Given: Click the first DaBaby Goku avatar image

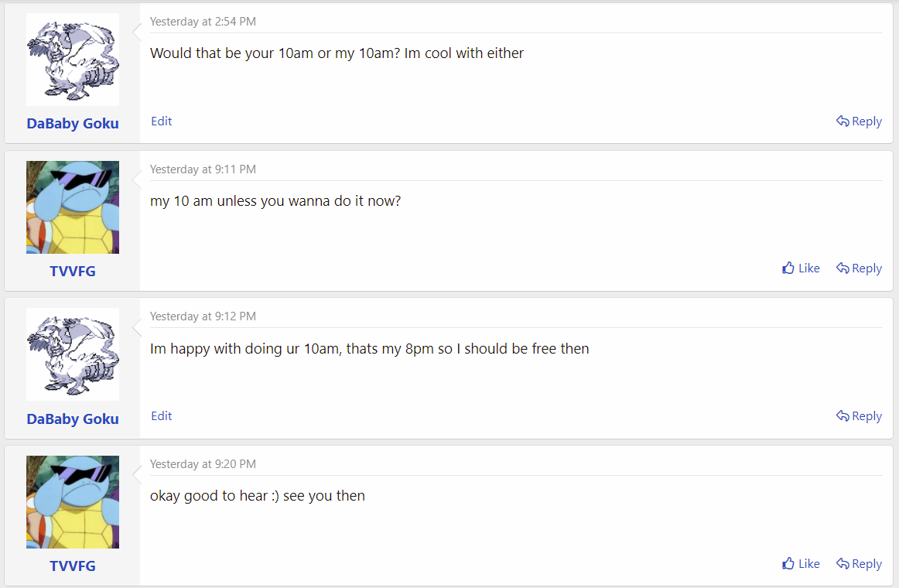Looking at the screenshot, I should (x=73, y=60).
